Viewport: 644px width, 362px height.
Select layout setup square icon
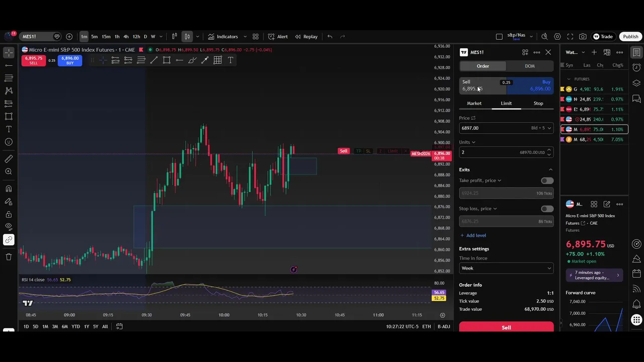499,37
